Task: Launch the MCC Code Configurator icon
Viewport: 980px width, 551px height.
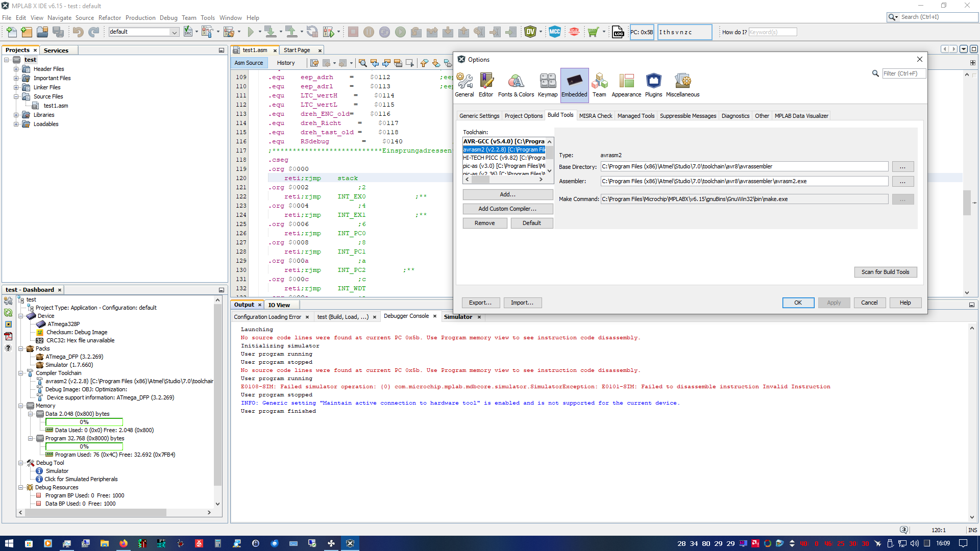Action: point(555,32)
